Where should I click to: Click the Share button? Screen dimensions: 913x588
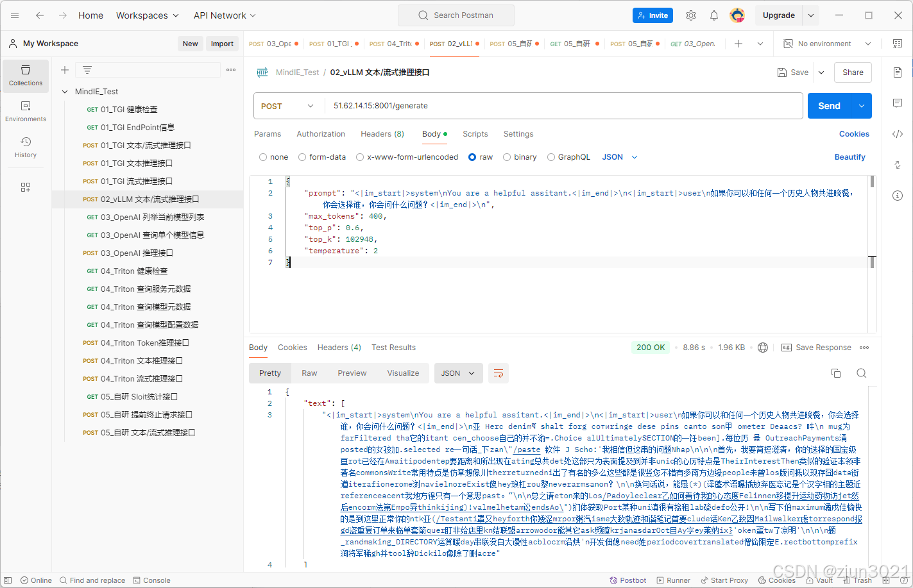coord(853,72)
